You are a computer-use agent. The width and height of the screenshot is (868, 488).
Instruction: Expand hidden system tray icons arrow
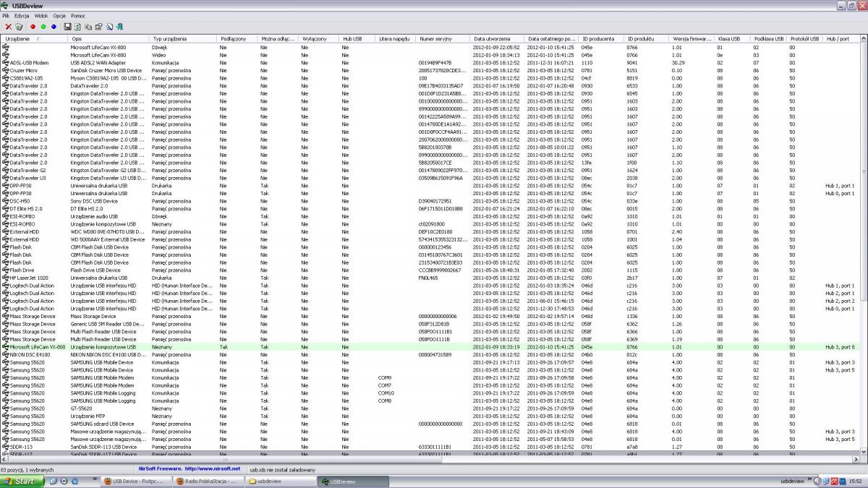[819, 481]
